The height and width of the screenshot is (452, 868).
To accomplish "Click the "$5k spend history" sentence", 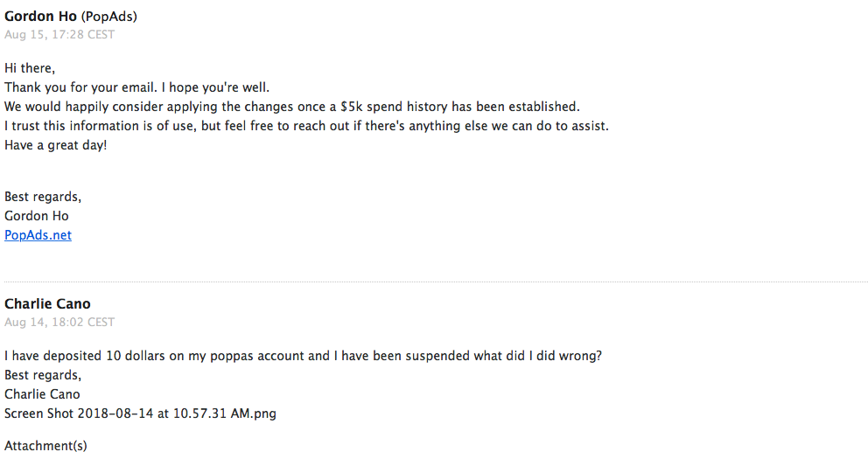I will [x=292, y=107].
